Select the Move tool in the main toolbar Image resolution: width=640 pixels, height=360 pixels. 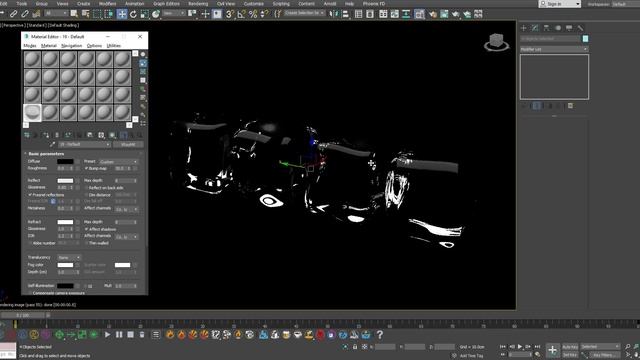[x=122, y=14]
